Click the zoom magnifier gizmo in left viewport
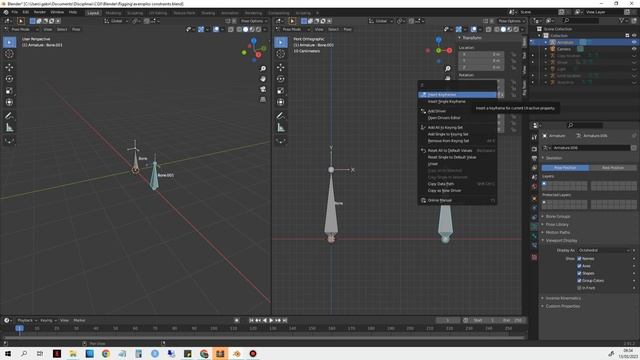This screenshot has width=640, height=360. click(263, 69)
